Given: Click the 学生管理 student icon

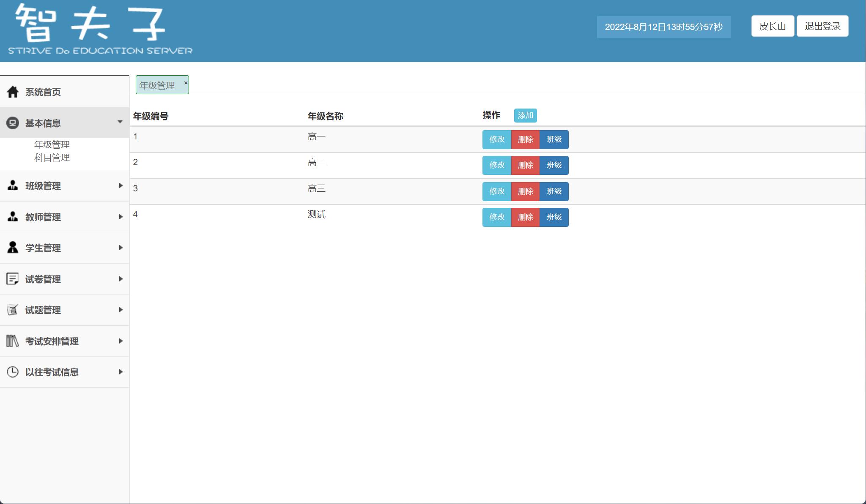Looking at the screenshot, I should (x=13, y=248).
